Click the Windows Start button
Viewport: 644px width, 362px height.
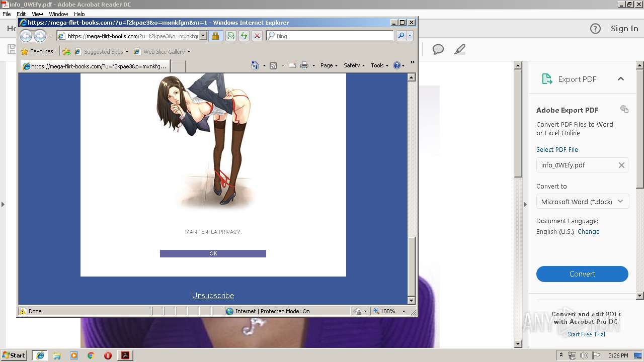[x=14, y=355]
